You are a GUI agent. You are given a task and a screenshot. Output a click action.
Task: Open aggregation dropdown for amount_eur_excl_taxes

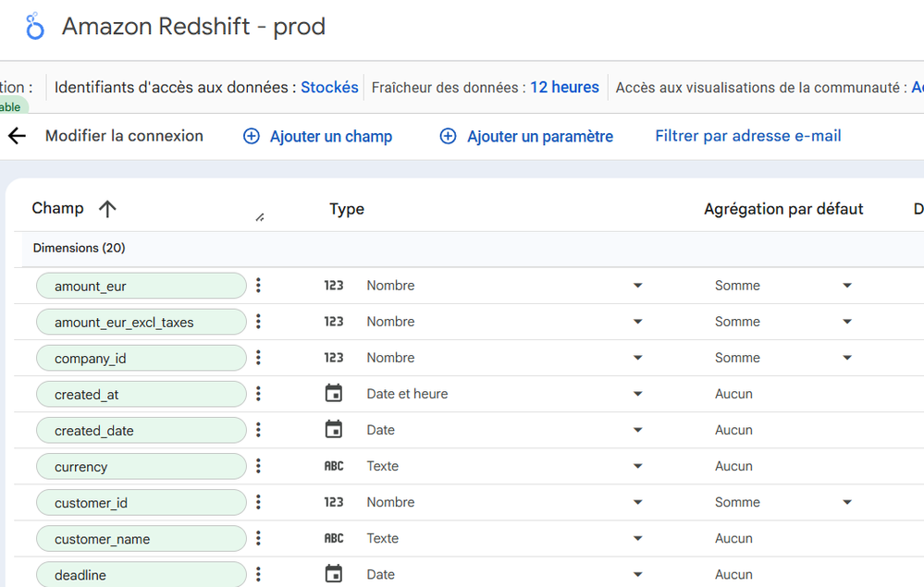846,322
